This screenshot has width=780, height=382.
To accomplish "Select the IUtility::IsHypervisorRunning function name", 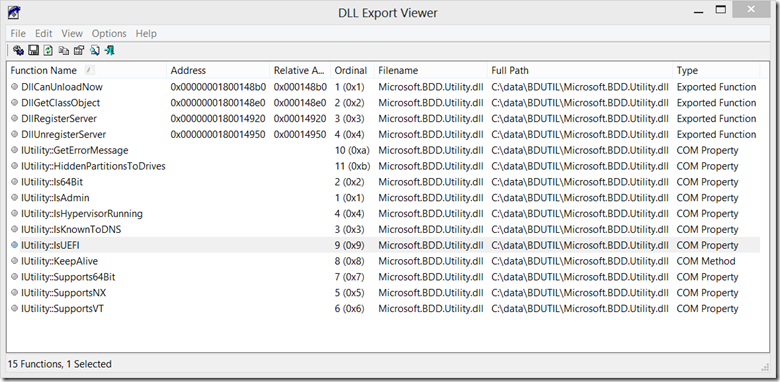I will 82,213.
